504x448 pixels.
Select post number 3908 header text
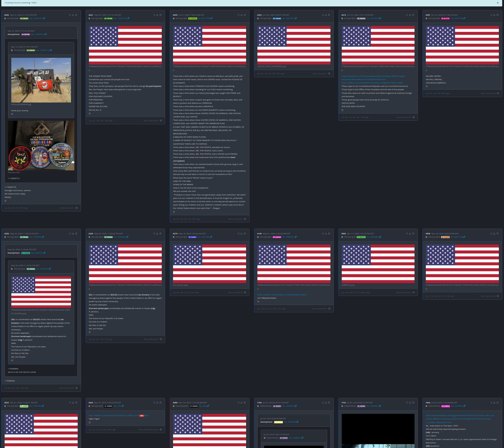(x=428, y=234)
